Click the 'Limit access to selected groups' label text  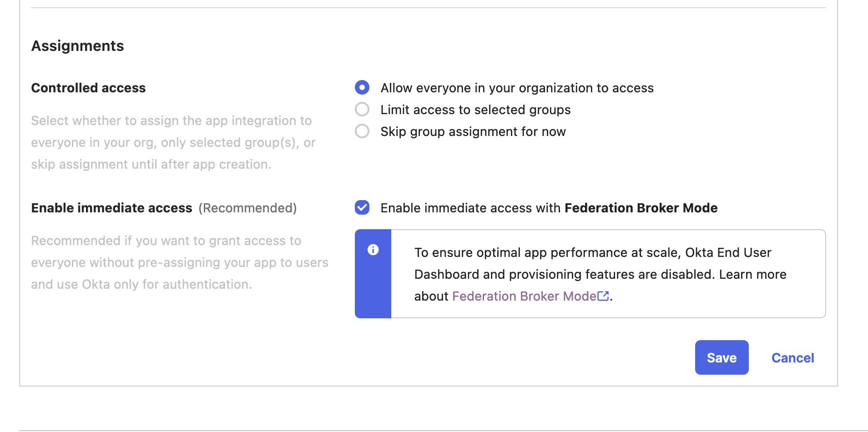click(475, 110)
